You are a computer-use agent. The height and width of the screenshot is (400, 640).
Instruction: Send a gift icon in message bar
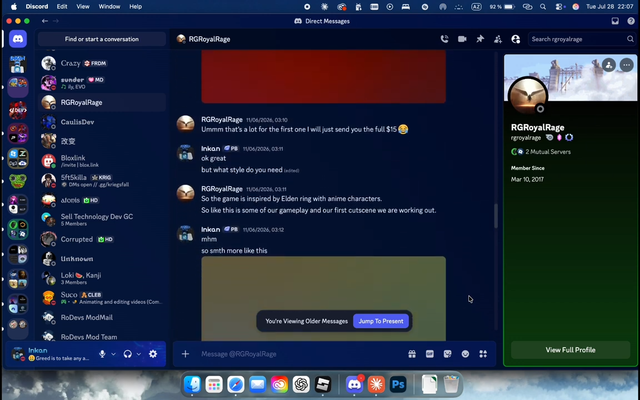pyautogui.click(x=412, y=354)
